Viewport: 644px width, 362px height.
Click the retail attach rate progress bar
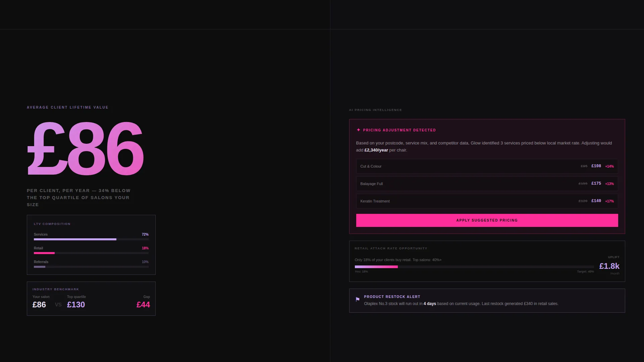[x=474, y=267]
